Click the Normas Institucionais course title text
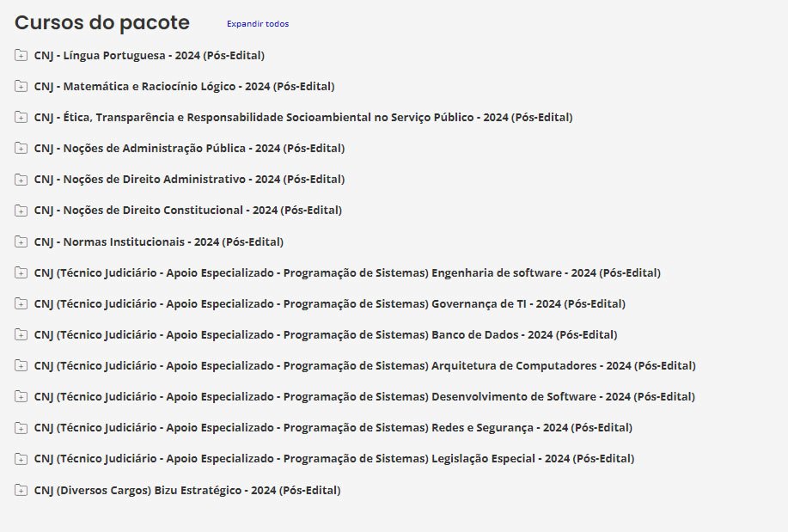The height and width of the screenshot is (532, 788). click(159, 242)
